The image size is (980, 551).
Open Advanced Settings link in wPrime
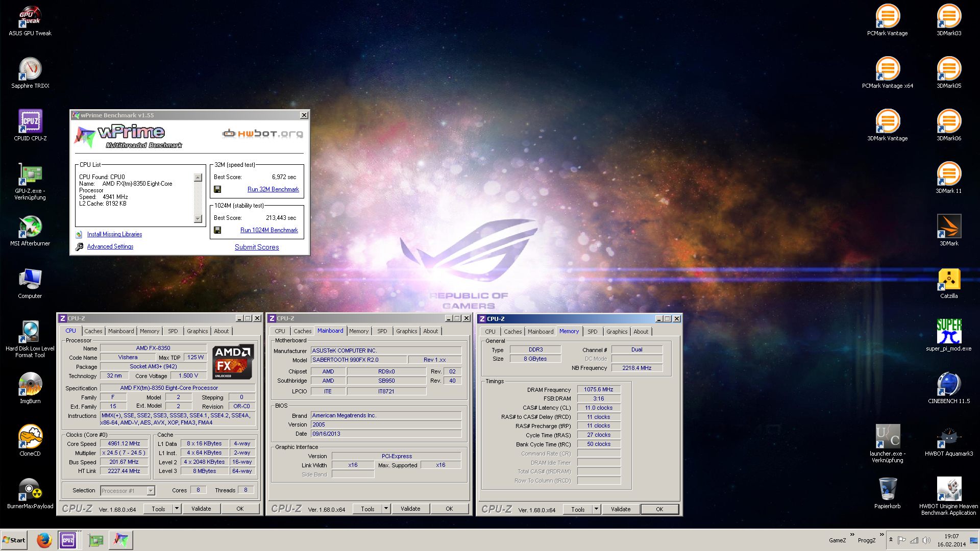(x=110, y=246)
